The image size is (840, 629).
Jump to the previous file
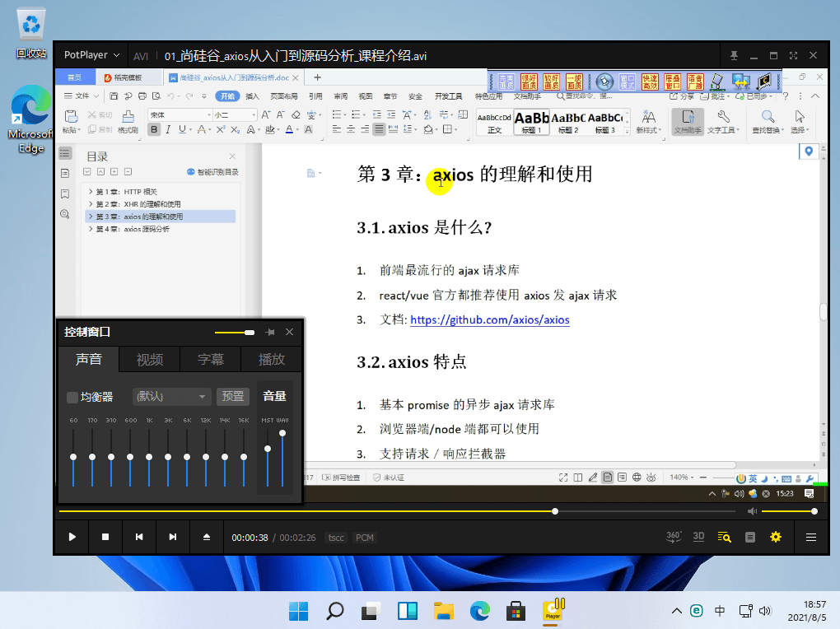tap(139, 537)
